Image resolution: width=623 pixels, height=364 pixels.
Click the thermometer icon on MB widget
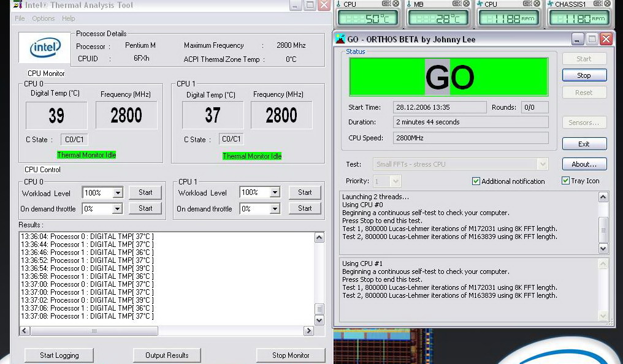pyautogui.click(x=409, y=4)
